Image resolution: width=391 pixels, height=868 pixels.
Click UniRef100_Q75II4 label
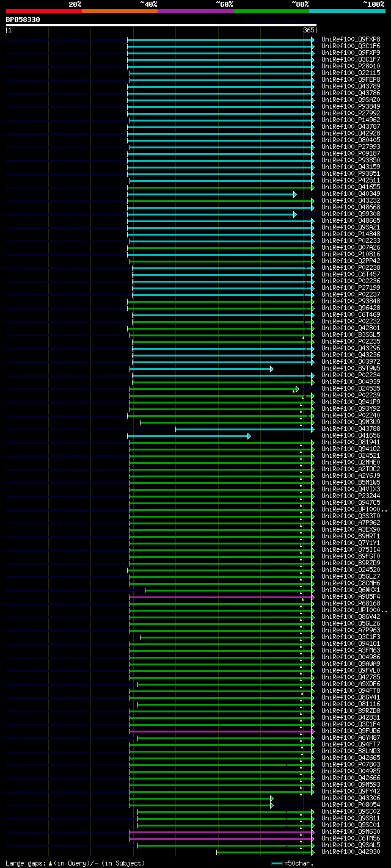[351, 549]
